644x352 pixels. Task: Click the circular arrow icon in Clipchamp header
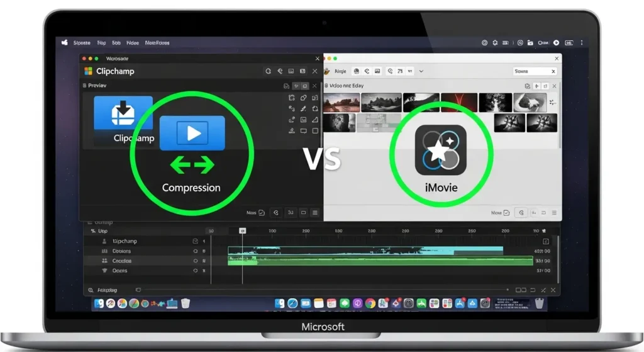(x=268, y=71)
